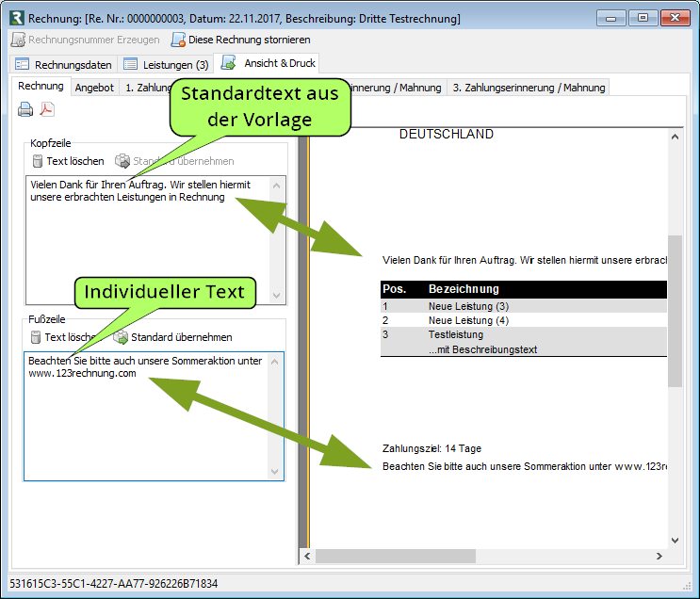Click the GUID text in the status bar

pyautogui.click(x=113, y=584)
